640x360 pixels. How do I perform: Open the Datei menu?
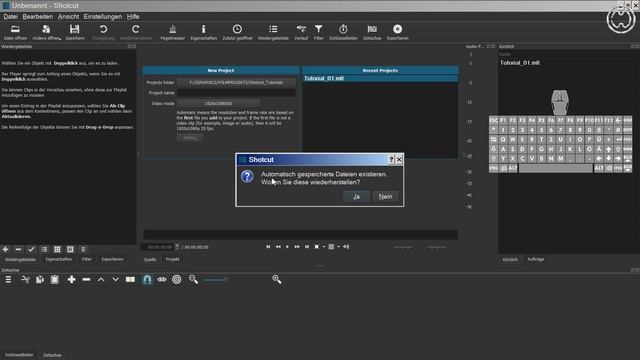click(11, 17)
